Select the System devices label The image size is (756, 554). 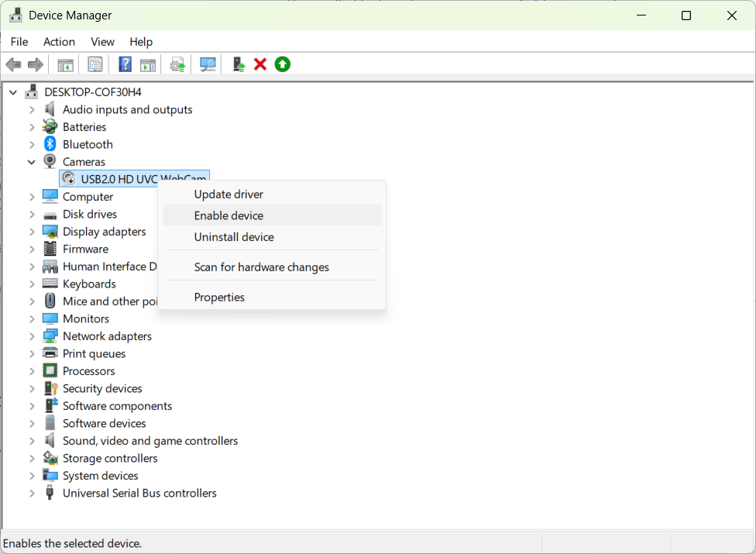point(100,476)
